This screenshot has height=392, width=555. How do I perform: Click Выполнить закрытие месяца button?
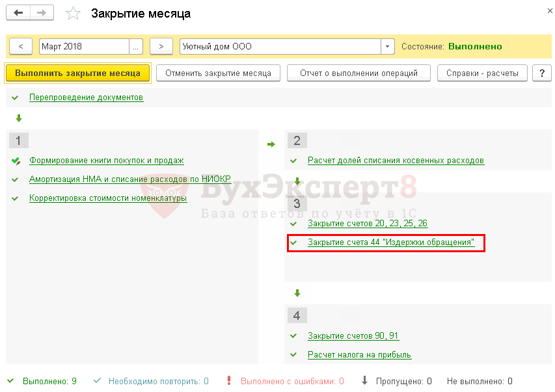(78, 73)
